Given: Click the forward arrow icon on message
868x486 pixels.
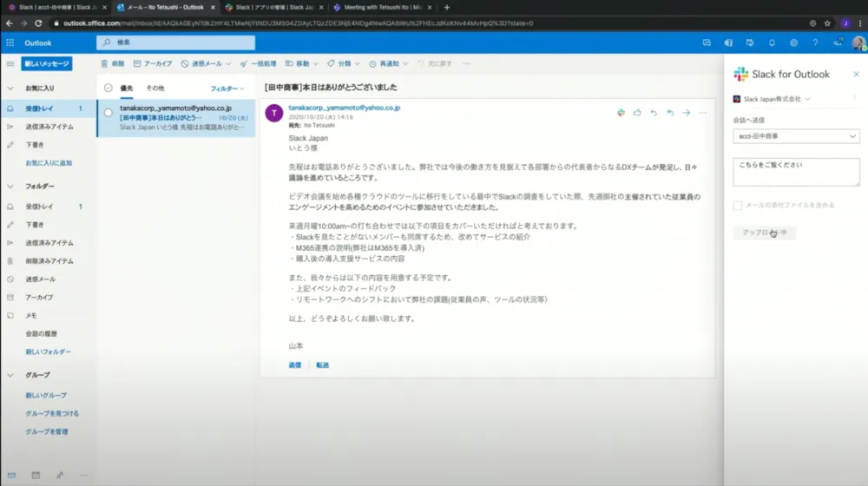Looking at the screenshot, I should pyautogui.click(x=687, y=112).
